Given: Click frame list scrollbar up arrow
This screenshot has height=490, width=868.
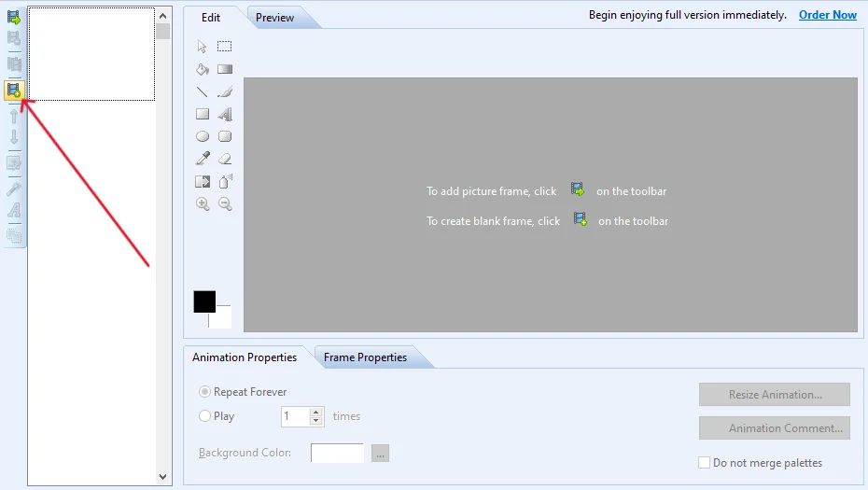Looking at the screenshot, I should point(162,16).
